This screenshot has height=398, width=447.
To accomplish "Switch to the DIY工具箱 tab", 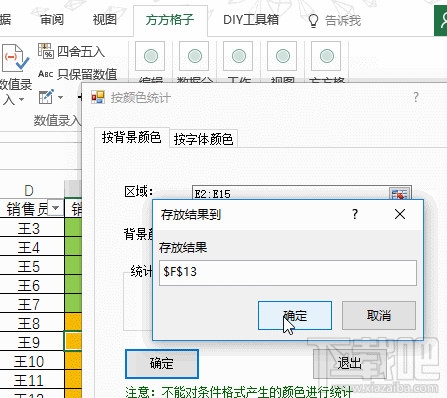I will 251,20.
